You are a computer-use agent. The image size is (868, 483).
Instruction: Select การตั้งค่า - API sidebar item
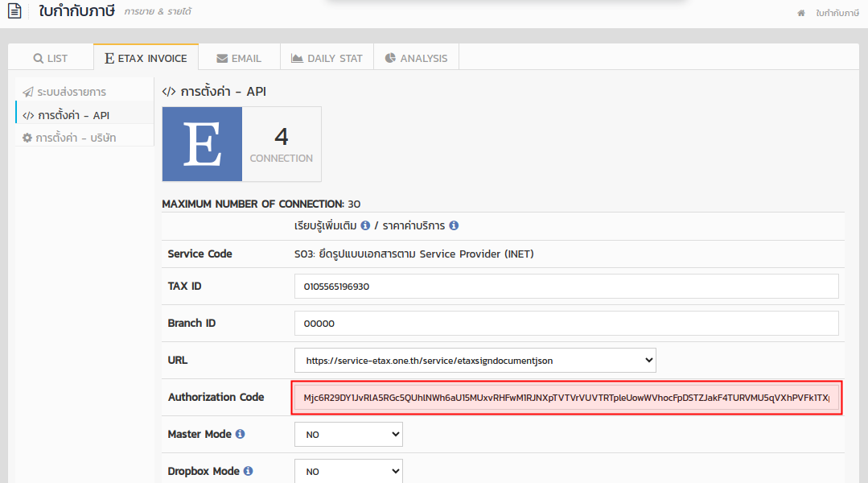[x=84, y=115]
